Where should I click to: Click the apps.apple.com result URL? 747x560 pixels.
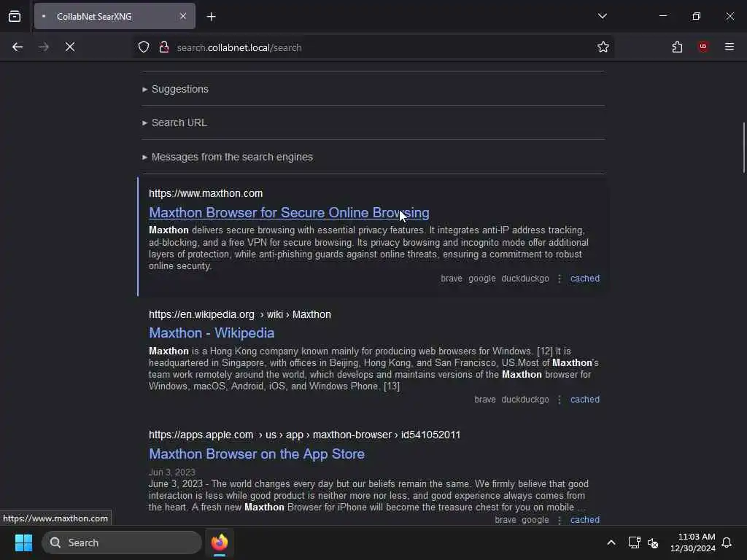click(304, 435)
